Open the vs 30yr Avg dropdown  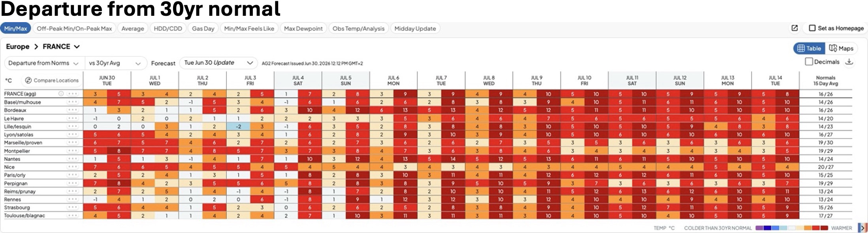(115, 63)
